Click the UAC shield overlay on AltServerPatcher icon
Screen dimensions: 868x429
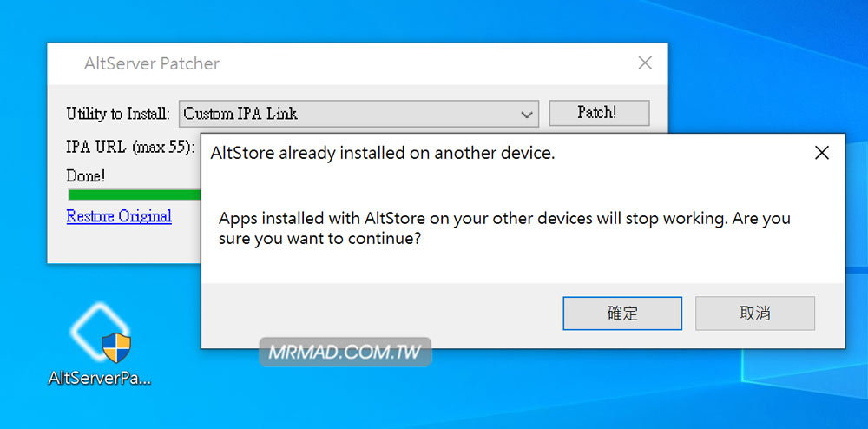click(x=116, y=347)
